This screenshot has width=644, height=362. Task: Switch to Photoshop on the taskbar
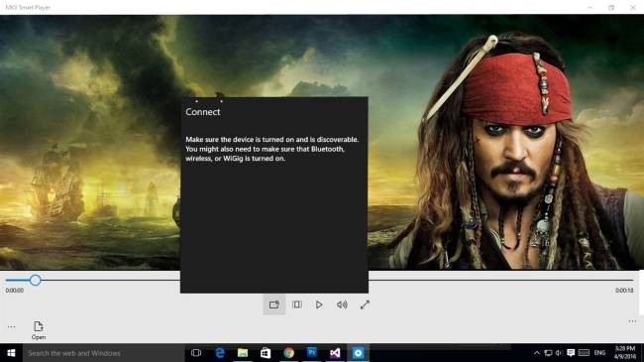click(x=312, y=352)
